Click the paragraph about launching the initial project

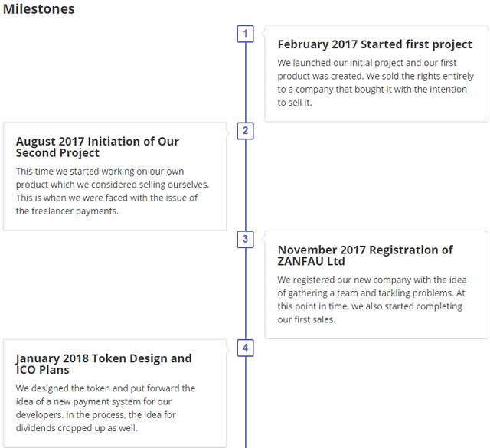click(375, 83)
